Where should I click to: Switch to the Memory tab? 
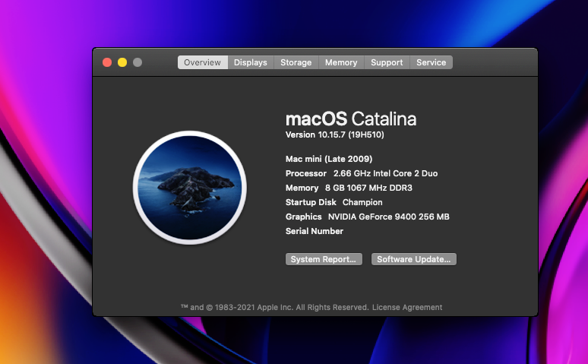pos(341,62)
